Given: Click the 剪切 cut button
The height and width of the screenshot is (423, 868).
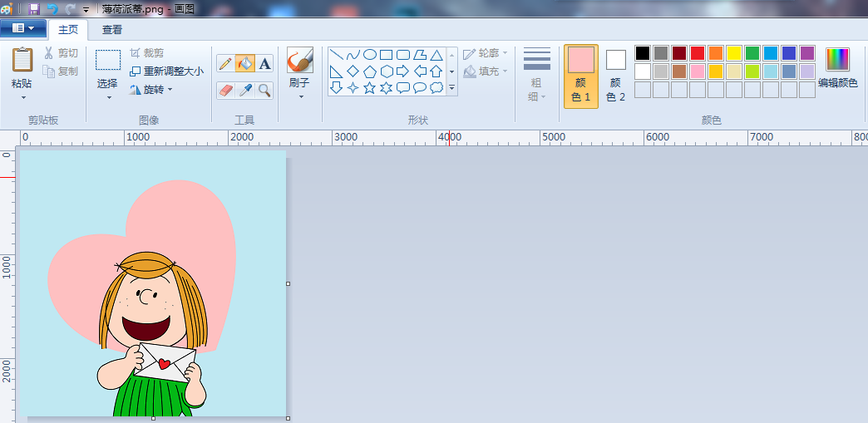Looking at the screenshot, I should 61,53.
